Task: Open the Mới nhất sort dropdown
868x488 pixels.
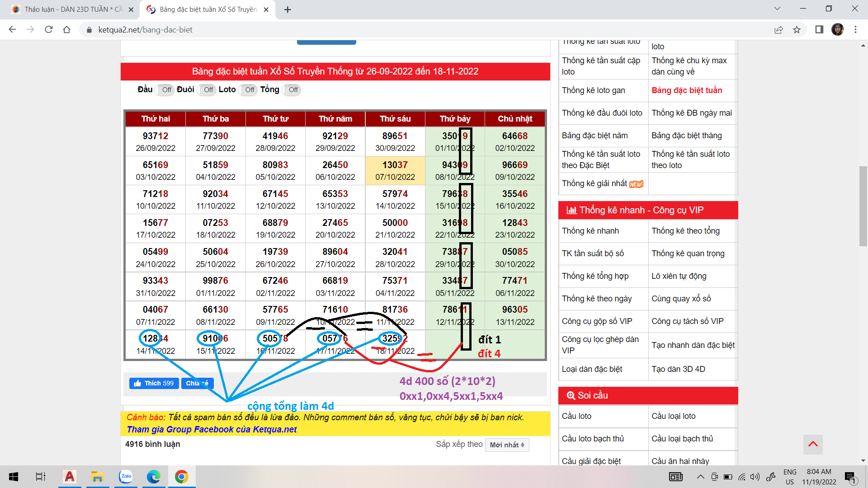Action: 507,445
